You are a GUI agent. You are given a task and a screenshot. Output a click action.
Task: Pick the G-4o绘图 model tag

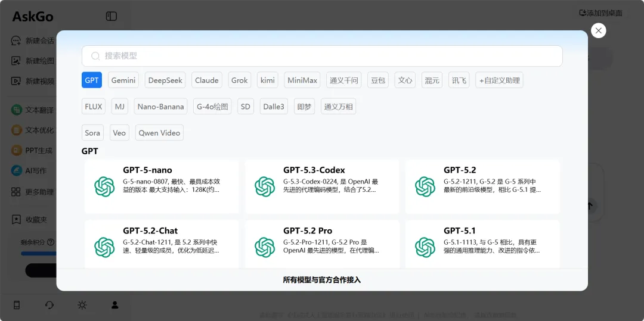point(212,107)
